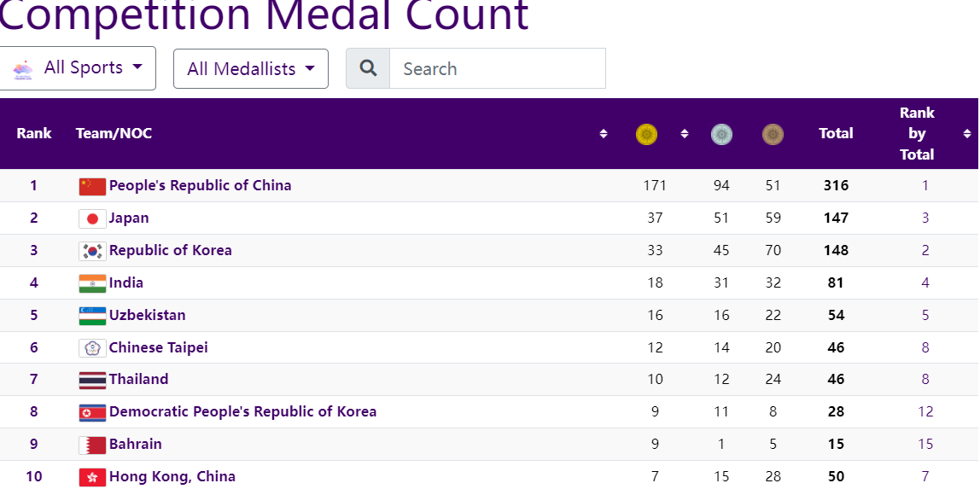The image size is (980, 489).
Task: Click the People's Republic of China flag
Action: tap(92, 186)
